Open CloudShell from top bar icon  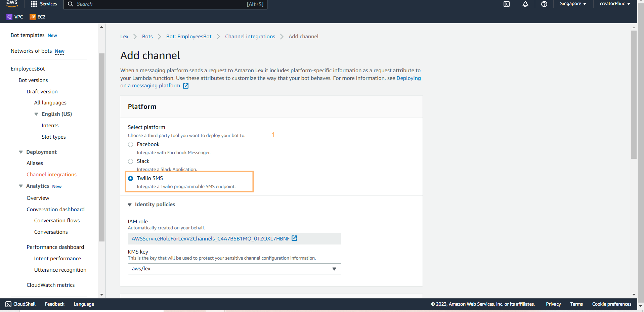click(507, 4)
